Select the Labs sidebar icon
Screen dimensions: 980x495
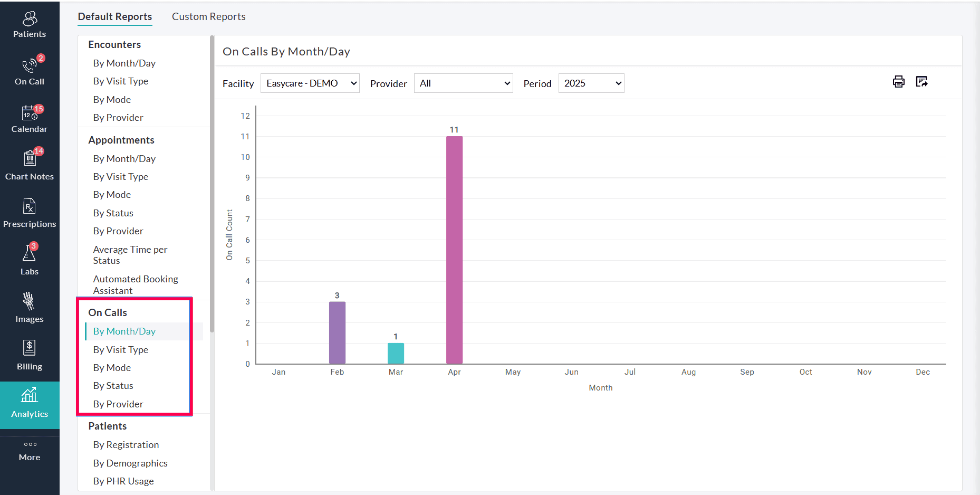[x=29, y=260]
